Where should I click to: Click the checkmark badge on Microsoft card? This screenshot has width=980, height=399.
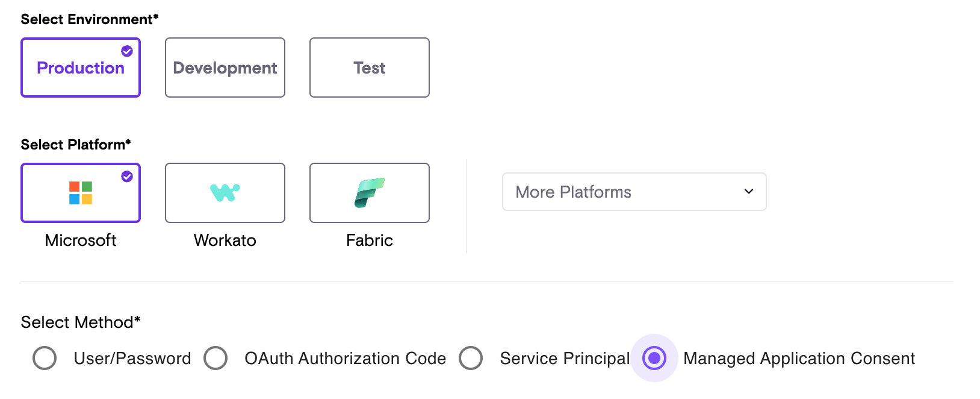tap(127, 177)
